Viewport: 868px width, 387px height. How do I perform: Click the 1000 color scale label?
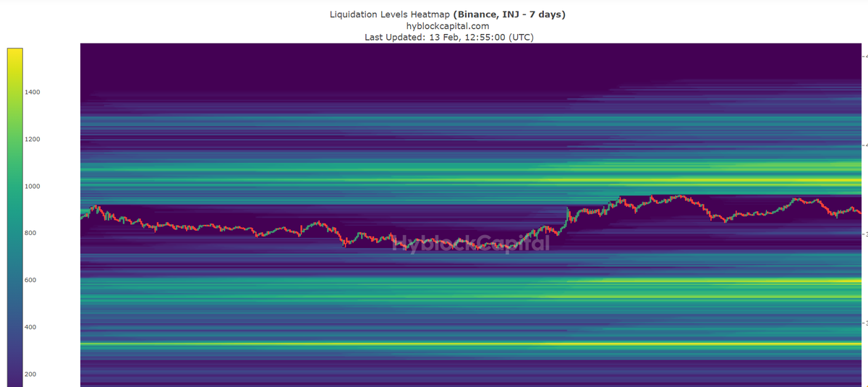point(34,186)
